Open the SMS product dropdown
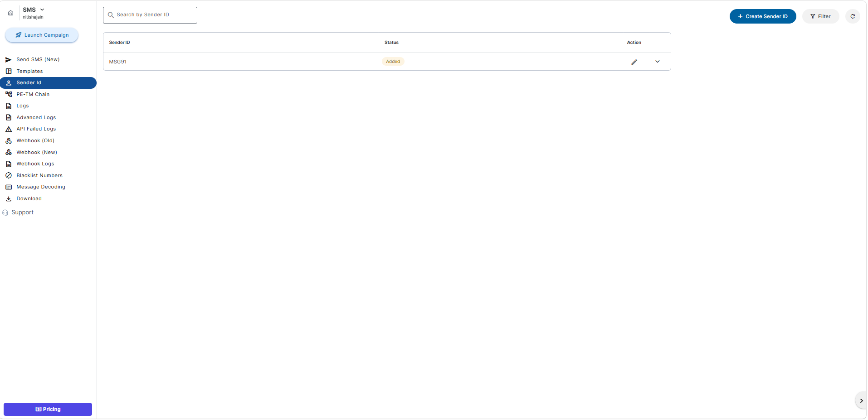The height and width of the screenshot is (420, 868). tap(34, 10)
